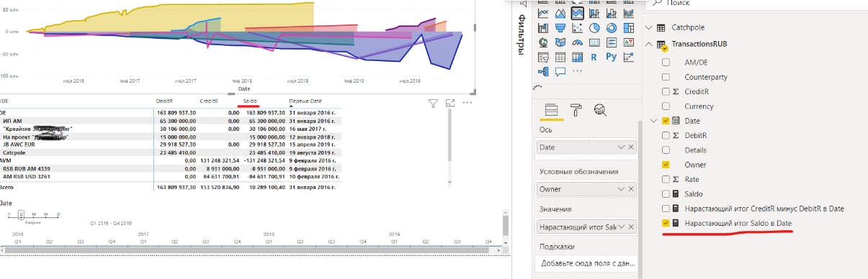Open more visuals ellipsis in gallery

(x=577, y=70)
